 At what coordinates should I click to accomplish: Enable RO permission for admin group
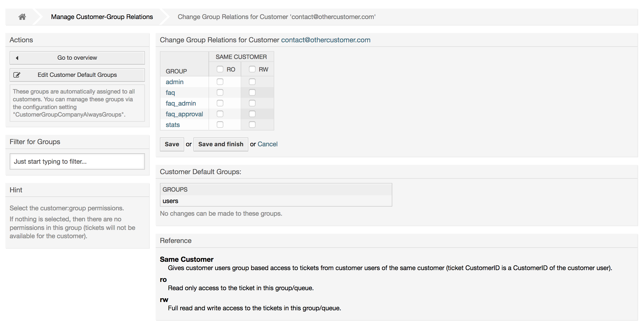(x=220, y=81)
